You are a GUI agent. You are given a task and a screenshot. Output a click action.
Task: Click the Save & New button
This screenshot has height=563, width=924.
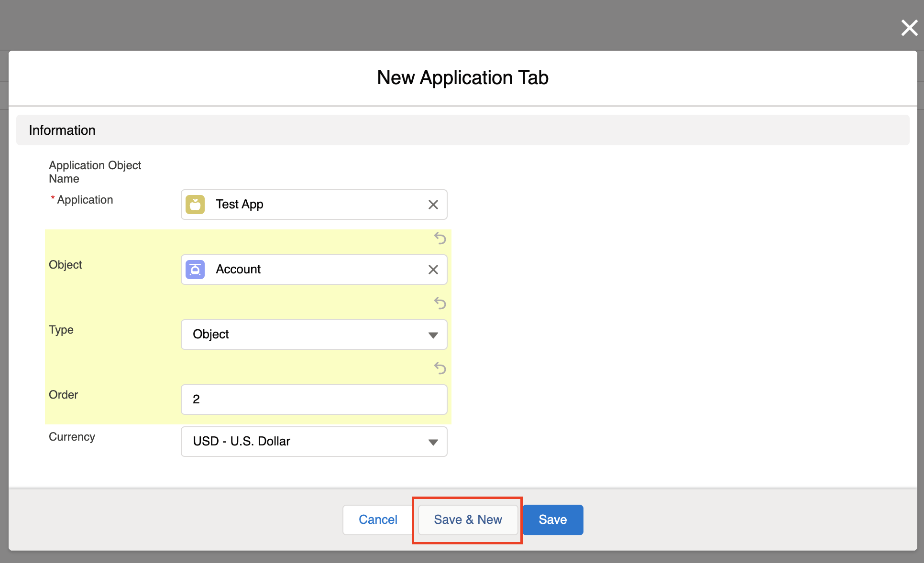tap(468, 520)
